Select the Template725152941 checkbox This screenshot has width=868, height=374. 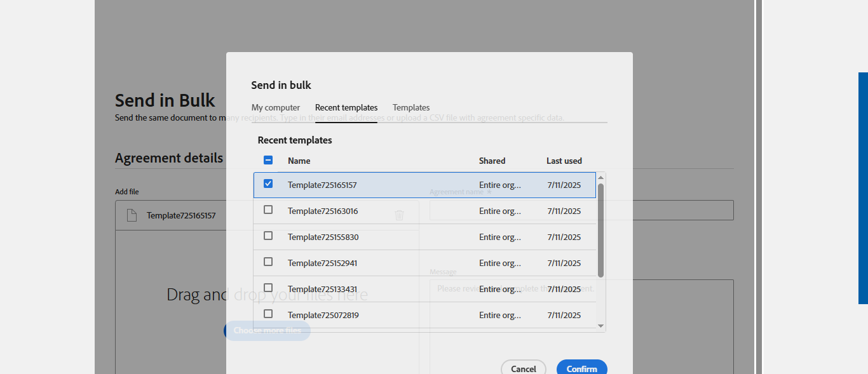[x=268, y=262]
